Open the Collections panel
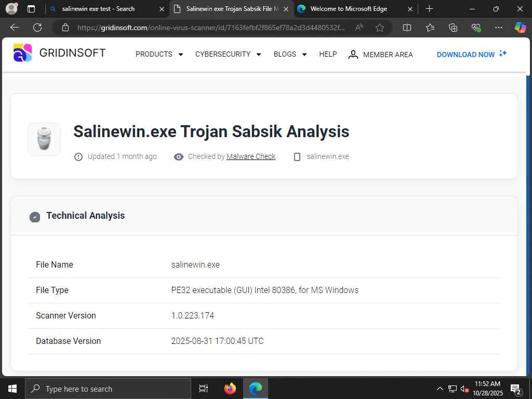This screenshot has height=399, width=532. click(453, 28)
